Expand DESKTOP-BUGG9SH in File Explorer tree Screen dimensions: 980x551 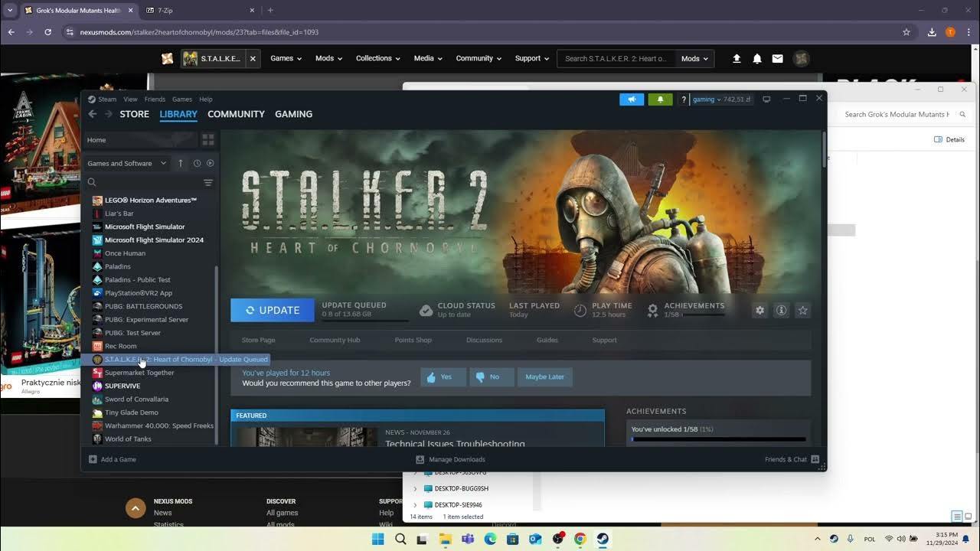416,488
